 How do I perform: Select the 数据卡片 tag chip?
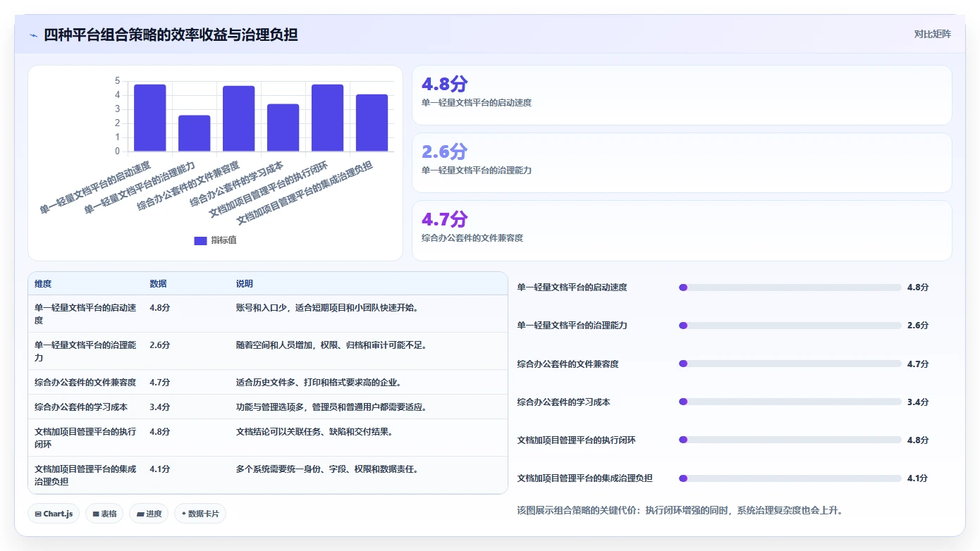click(200, 514)
